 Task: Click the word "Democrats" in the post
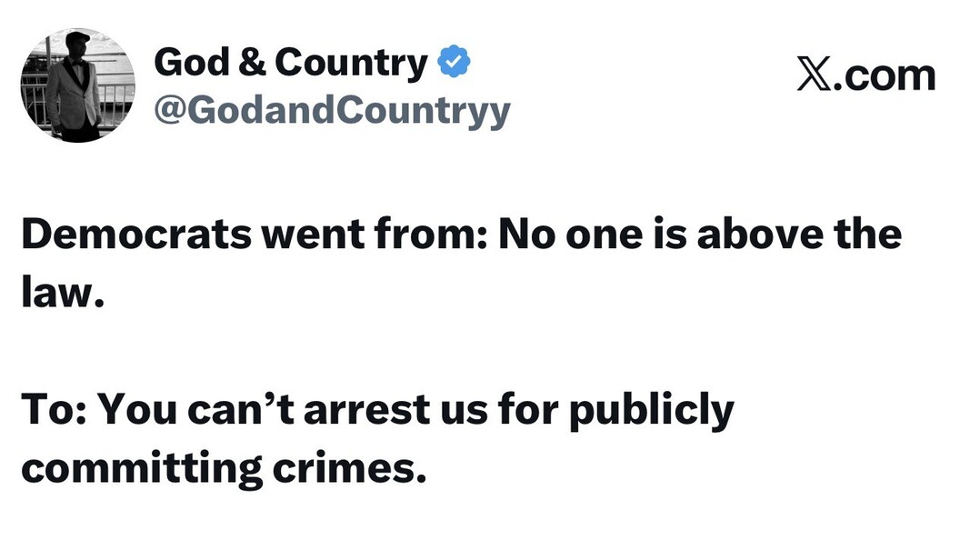coord(135,235)
